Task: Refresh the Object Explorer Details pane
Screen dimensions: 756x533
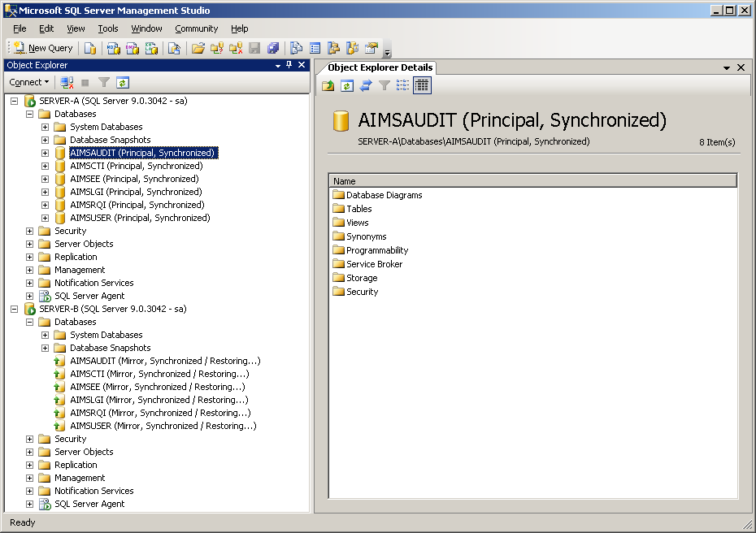Action: coord(347,85)
